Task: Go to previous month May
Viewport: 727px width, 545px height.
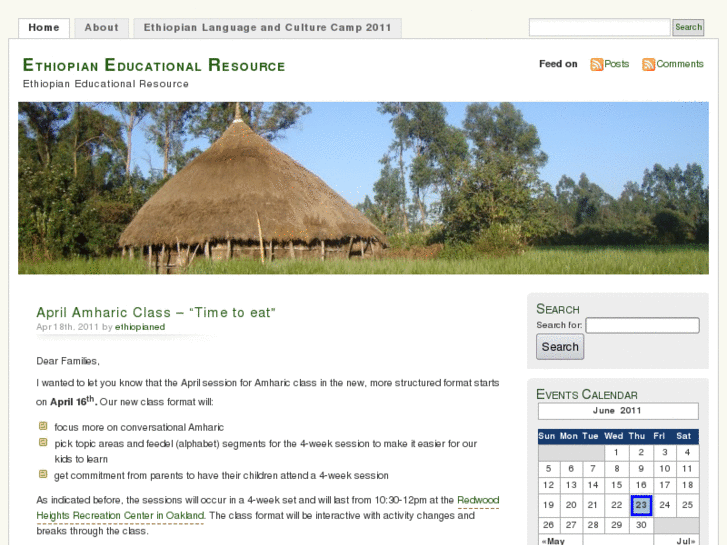Action: pyautogui.click(x=553, y=541)
